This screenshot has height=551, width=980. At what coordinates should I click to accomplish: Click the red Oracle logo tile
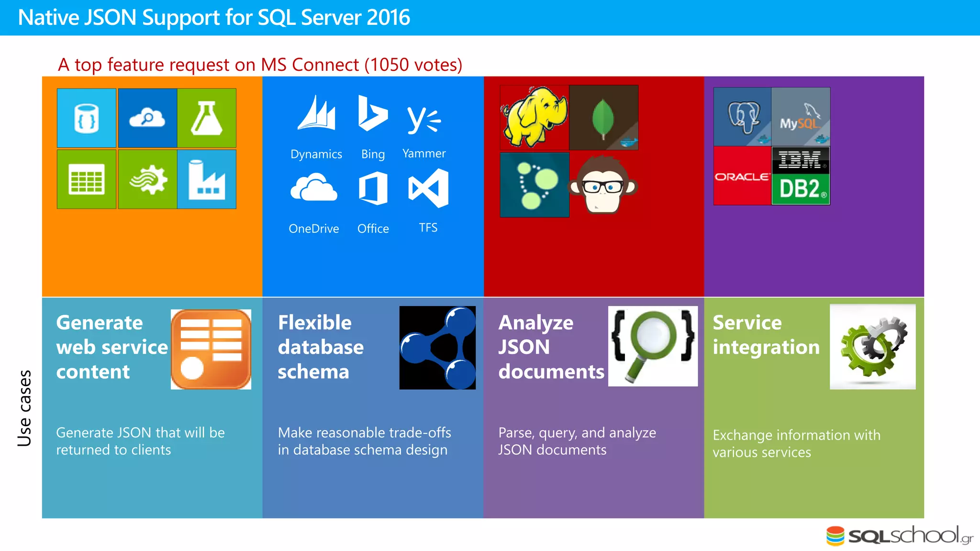point(742,176)
